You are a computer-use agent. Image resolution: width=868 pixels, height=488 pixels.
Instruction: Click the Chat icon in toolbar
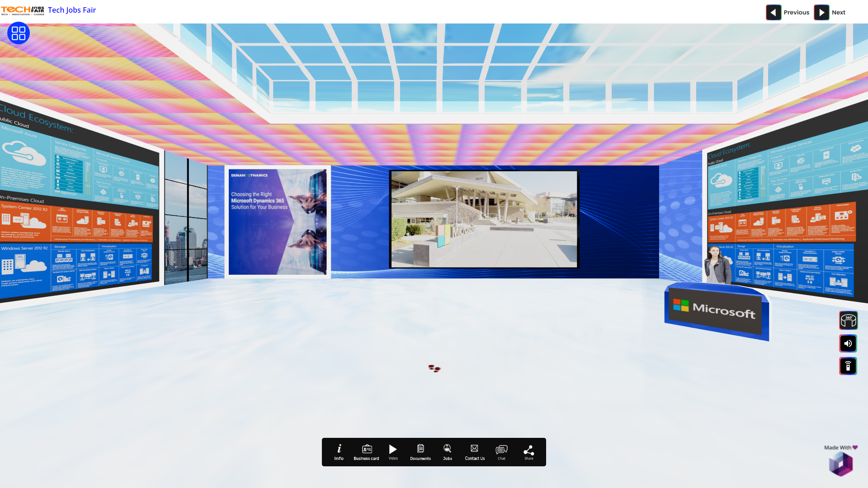[501, 452]
